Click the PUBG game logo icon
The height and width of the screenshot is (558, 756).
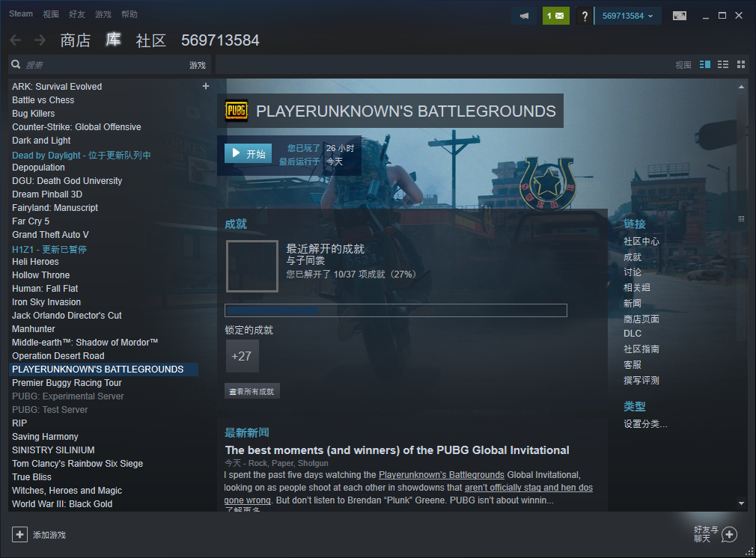(x=237, y=111)
